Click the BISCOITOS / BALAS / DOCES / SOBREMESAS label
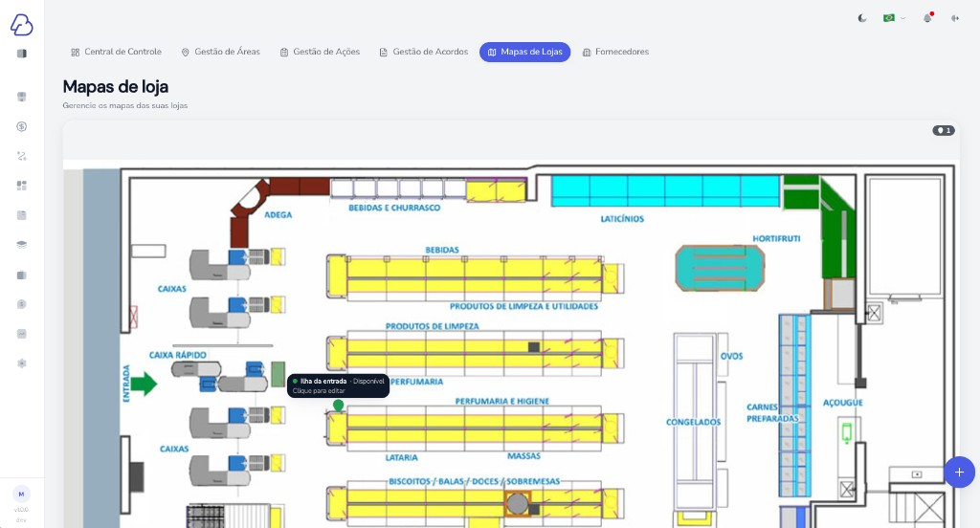Screen dimensions: 980x528 click(474, 482)
